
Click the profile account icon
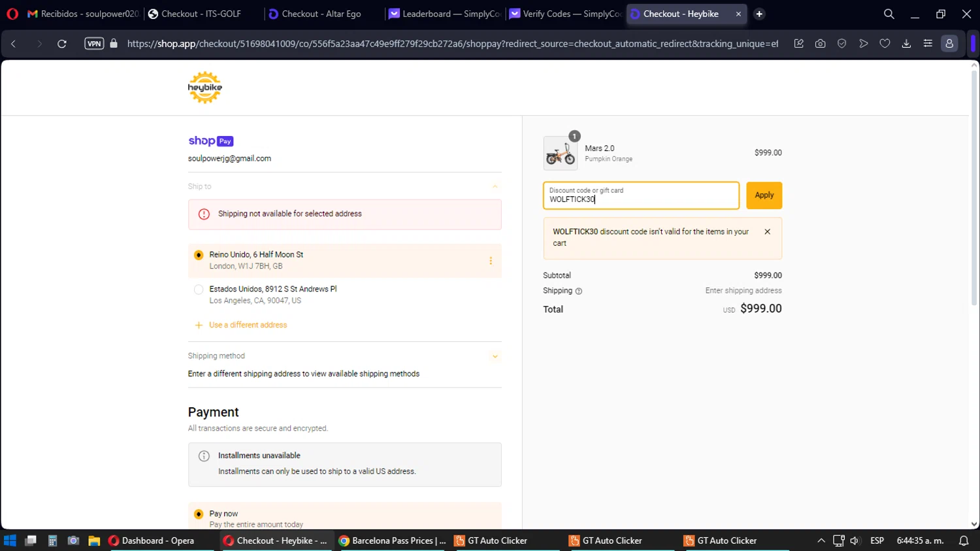(949, 44)
